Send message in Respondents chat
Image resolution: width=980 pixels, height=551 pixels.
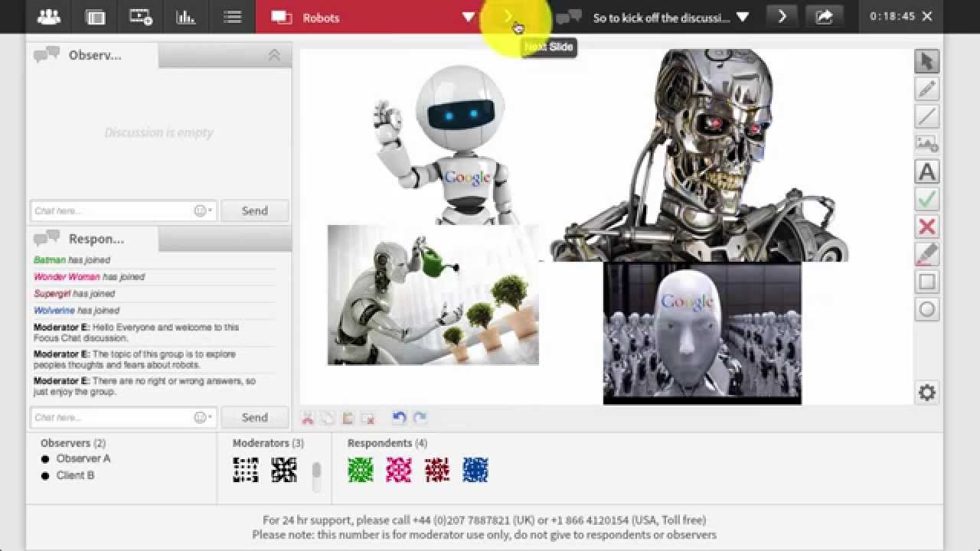tap(255, 418)
